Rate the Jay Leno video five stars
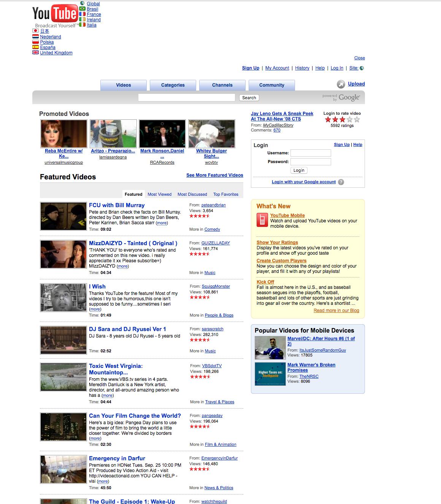Screen dimensions: 441x504 click(x=357, y=119)
